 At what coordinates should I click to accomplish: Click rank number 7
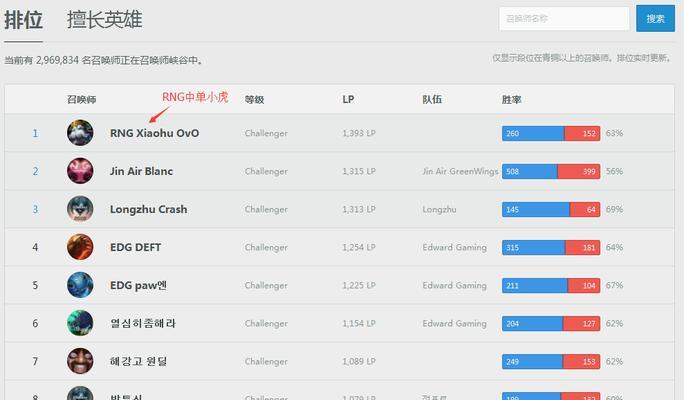(35, 361)
